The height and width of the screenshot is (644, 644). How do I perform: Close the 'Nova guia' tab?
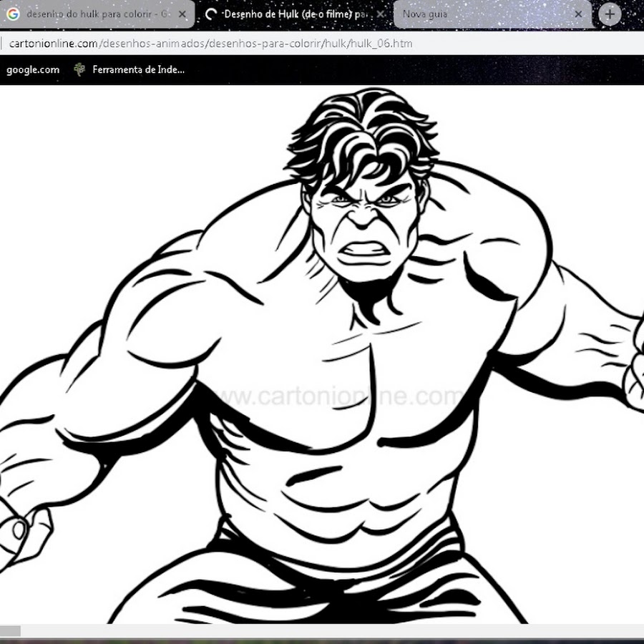tap(578, 14)
